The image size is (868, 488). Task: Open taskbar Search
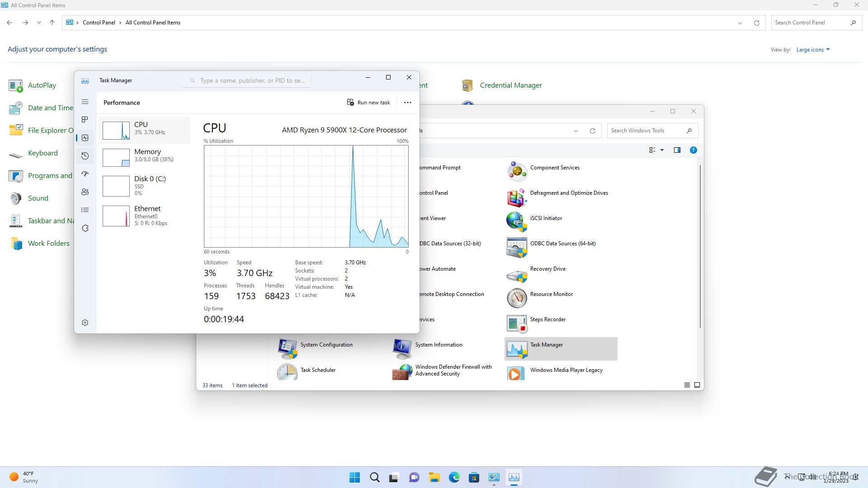(374, 477)
